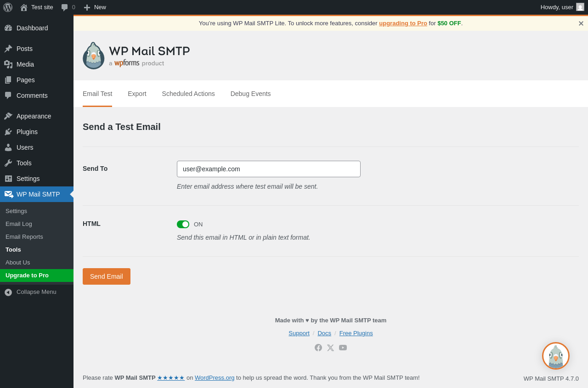Turn off the HTML toggle switch
The width and height of the screenshot is (588, 388).
(x=183, y=225)
